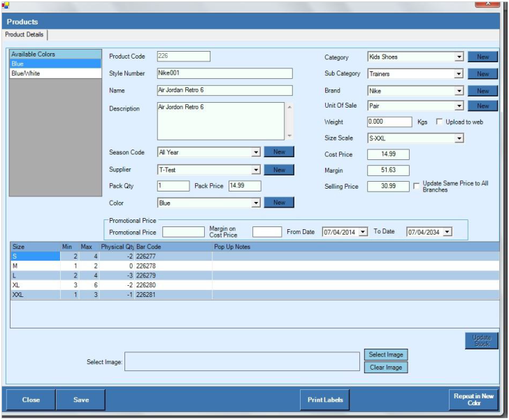Click the application icon in the title bar
This screenshot has height=420, width=509.
pos(5,4)
